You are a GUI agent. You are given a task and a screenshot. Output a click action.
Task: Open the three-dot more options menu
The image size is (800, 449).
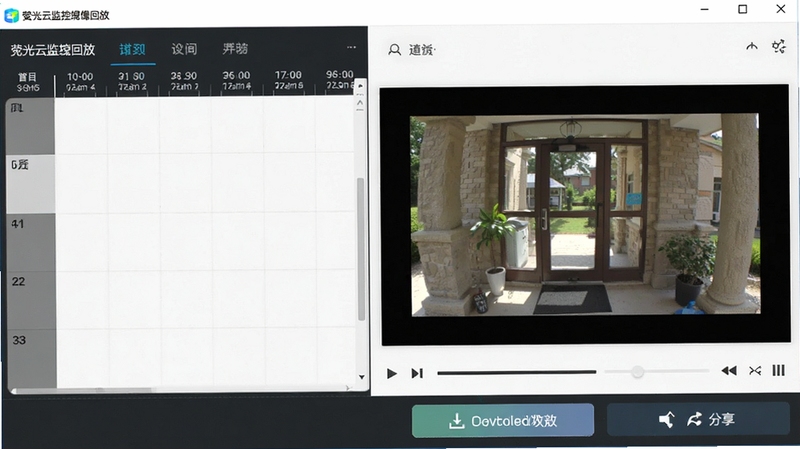(x=351, y=47)
